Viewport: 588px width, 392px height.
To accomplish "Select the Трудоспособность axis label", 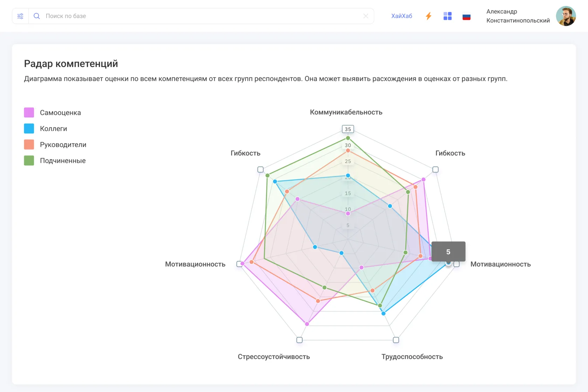I will (x=412, y=357).
